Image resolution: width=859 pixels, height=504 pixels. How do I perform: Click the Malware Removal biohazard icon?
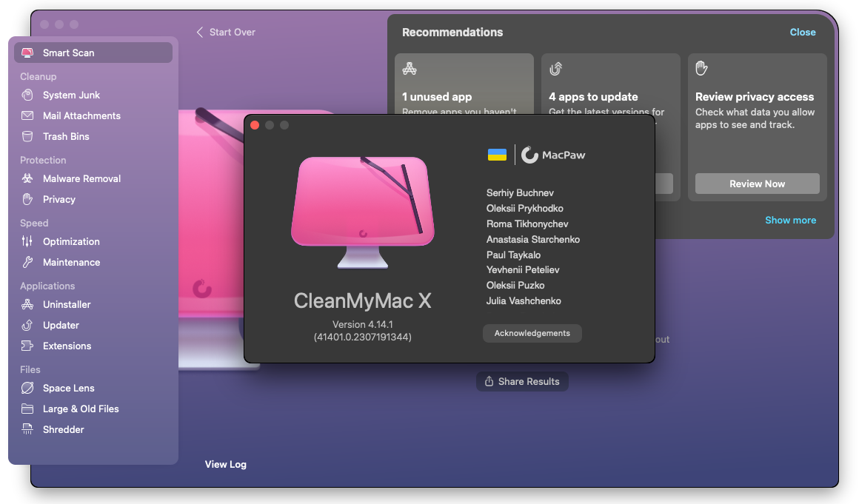27,178
